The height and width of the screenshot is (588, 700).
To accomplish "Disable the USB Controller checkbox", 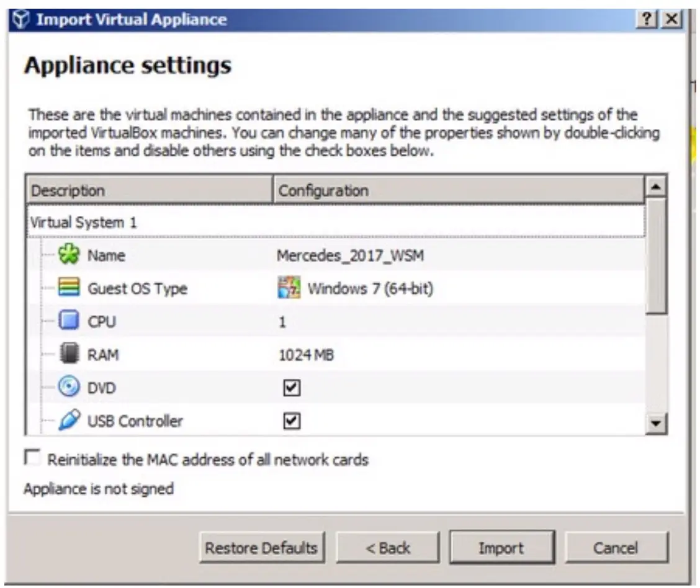I will (291, 421).
